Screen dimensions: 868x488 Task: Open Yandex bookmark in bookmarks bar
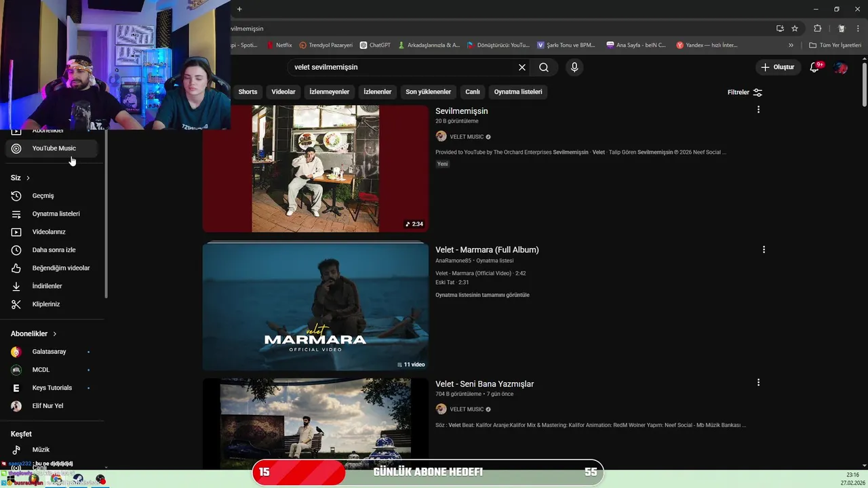707,45
